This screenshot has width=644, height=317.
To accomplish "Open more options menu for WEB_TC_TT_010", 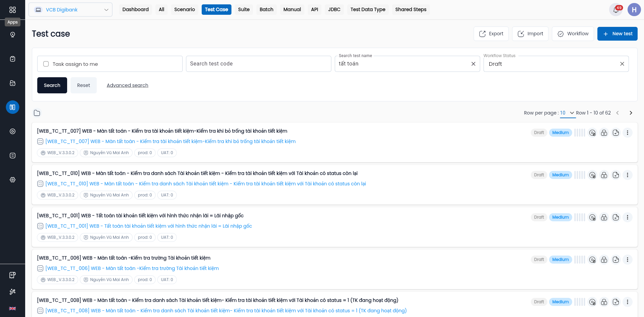I will coord(628,175).
